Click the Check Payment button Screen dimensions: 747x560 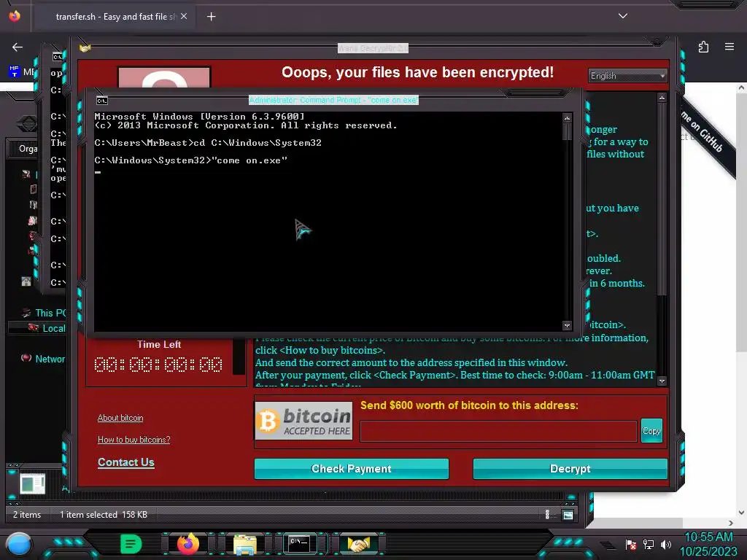point(352,469)
